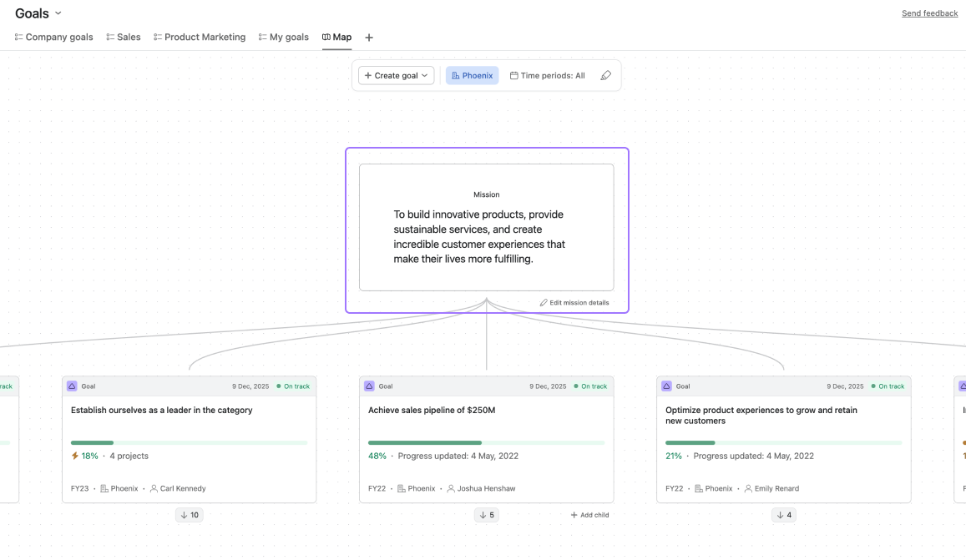966x560 pixels.
Task: Click goal icon on category leader card
Action: pyautogui.click(x=72, y=386)
